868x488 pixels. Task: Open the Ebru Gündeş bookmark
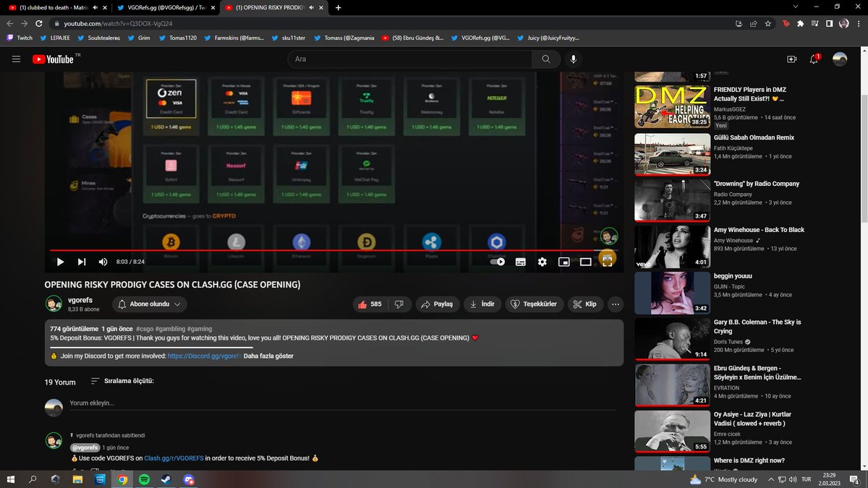click(413, 38)
